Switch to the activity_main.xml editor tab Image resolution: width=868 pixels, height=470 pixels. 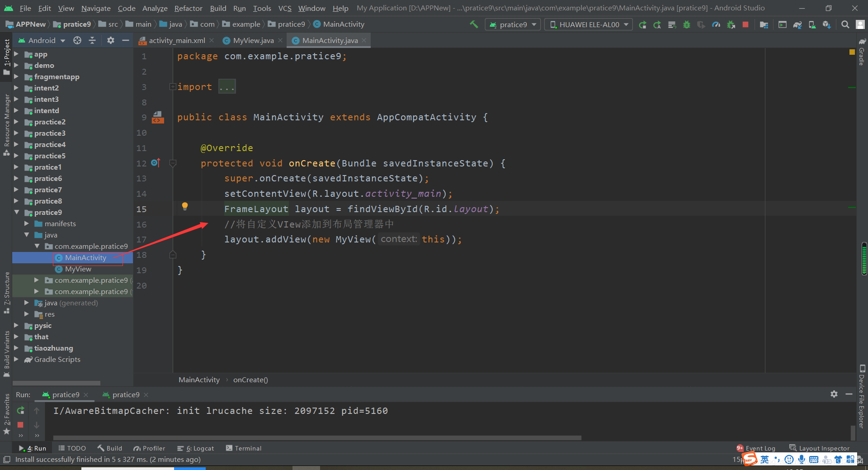pyautogui.click(x=177, y=40)
